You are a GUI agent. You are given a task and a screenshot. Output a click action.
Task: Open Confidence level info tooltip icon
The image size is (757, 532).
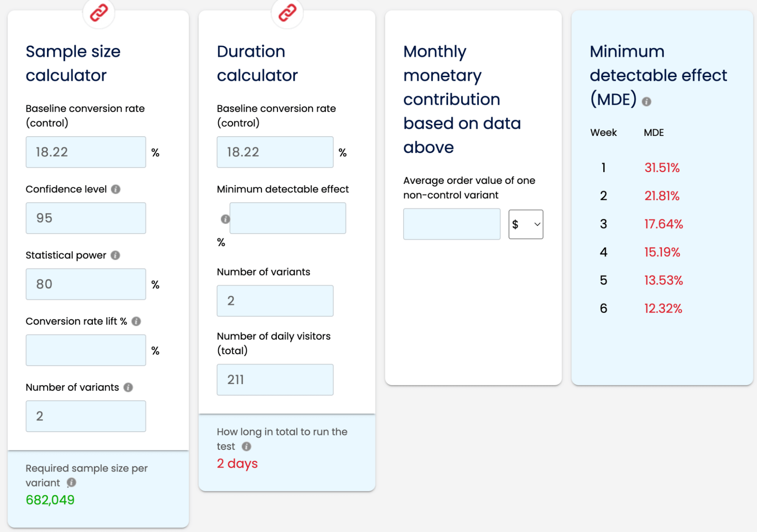point(116,189)
